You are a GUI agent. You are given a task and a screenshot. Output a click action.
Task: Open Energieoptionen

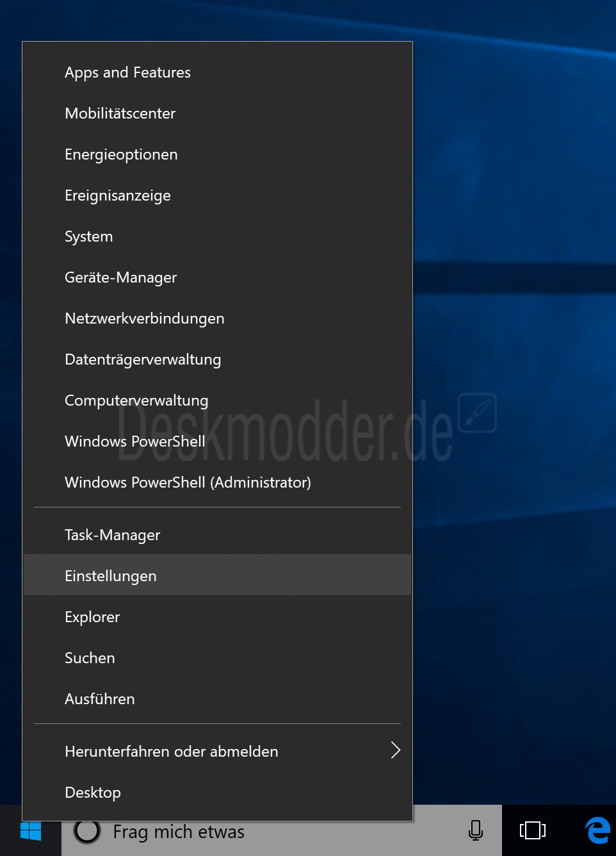click(x=218, y=154)
